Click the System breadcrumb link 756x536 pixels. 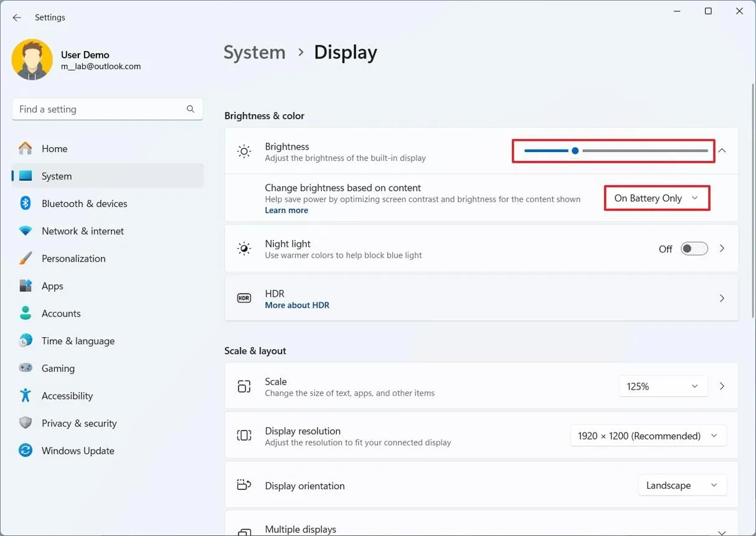click(254, 52)
